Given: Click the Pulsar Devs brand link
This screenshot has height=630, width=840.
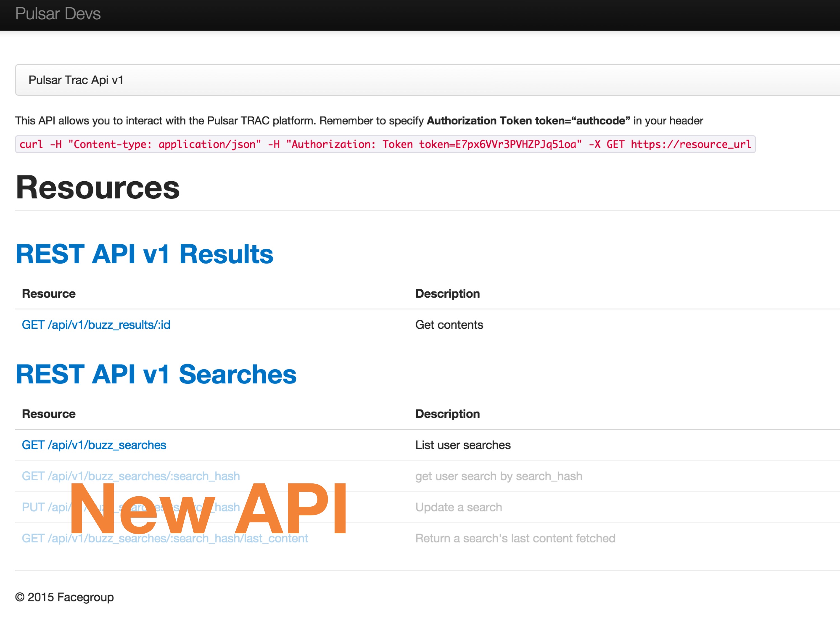Looking at the screenshot, I should click(x=58, y=14).
